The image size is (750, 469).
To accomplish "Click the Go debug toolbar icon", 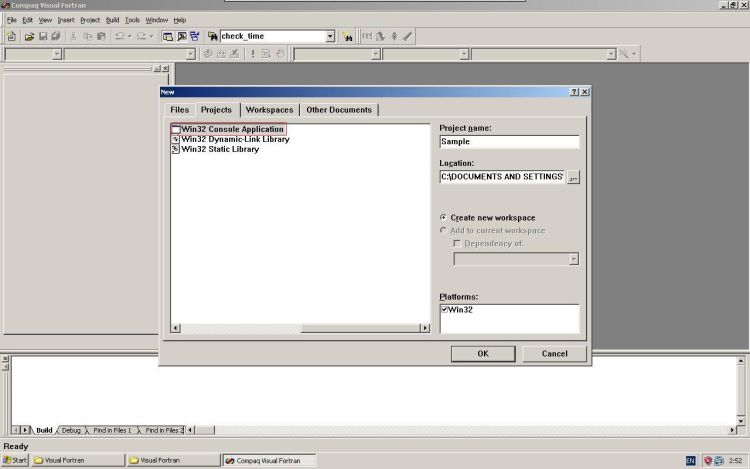I will [266, 54].
